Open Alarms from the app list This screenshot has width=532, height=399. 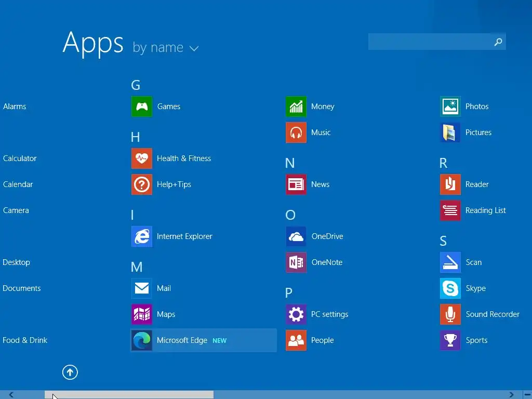(15, 107)
